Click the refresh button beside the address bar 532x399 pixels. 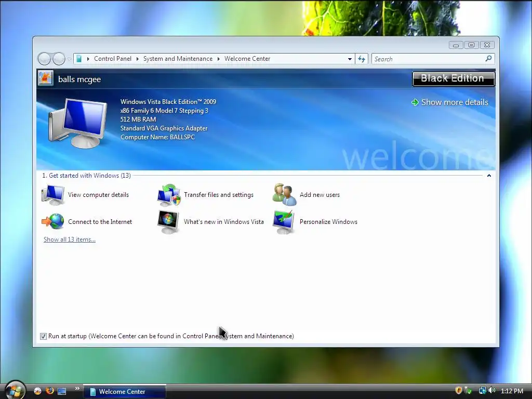(x=362, y=59)
